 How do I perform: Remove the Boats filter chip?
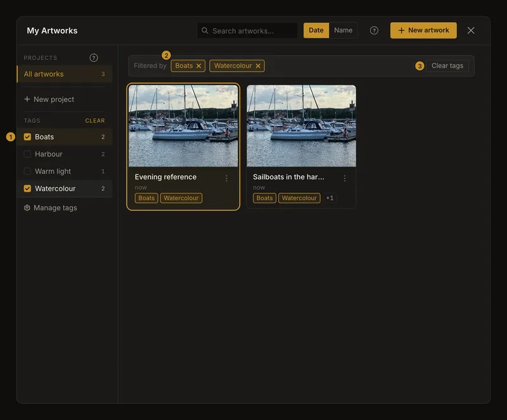pyautogui.click(x=198, y=66)
